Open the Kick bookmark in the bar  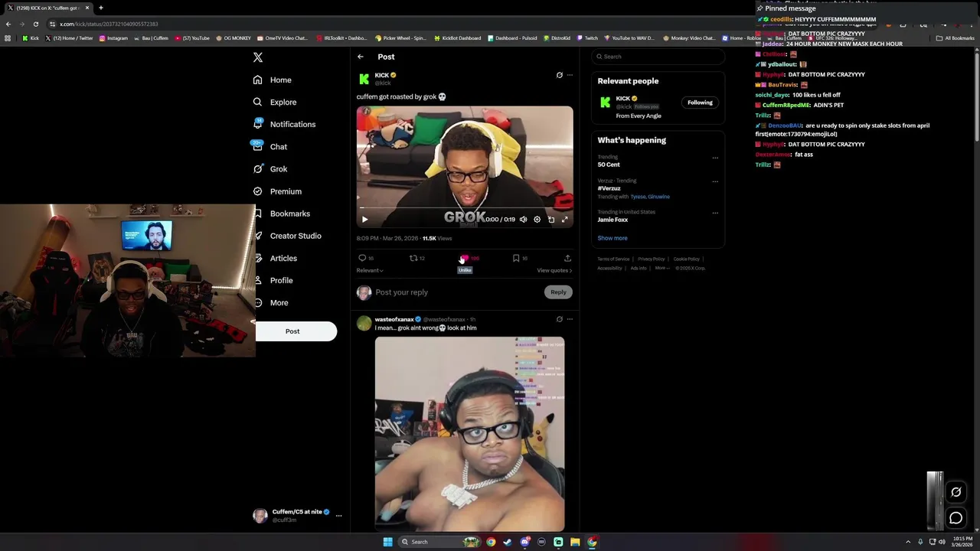[x=31, y=38]
